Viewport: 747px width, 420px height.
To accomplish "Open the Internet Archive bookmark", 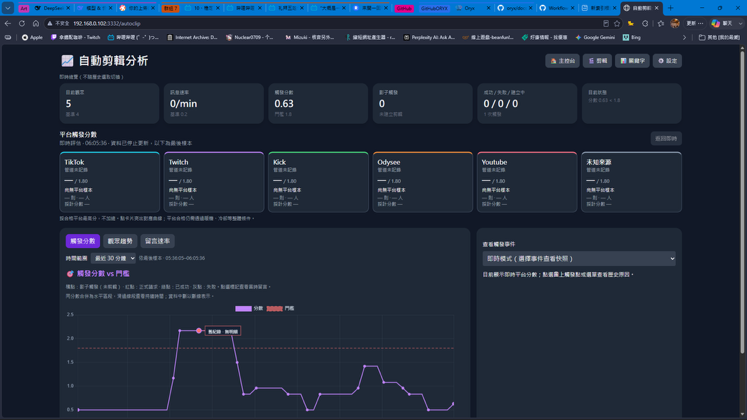I will click(x=192, y=37).
